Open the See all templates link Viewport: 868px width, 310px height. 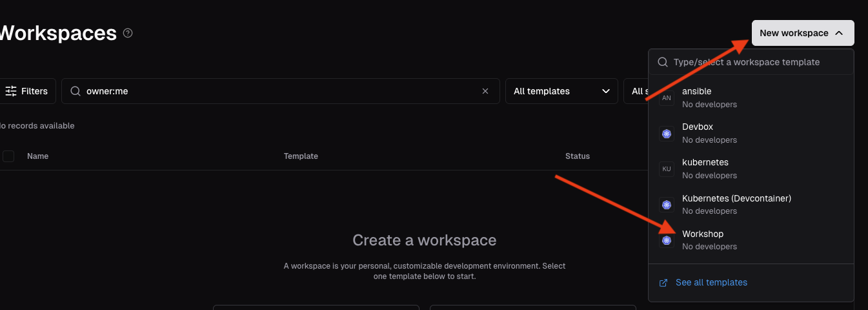711,282
